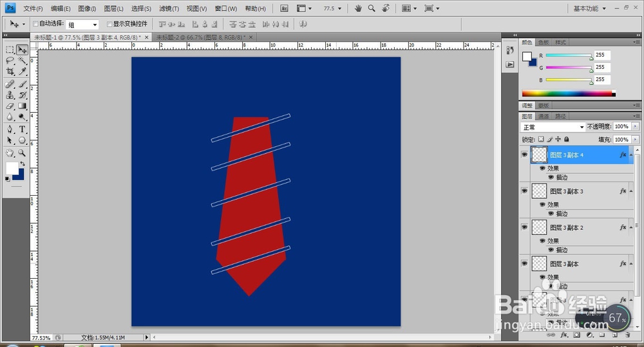The height and width of the screenshot is (347, 644).
Task: Switch to the 色板 tab
Action: coord(544,42)
